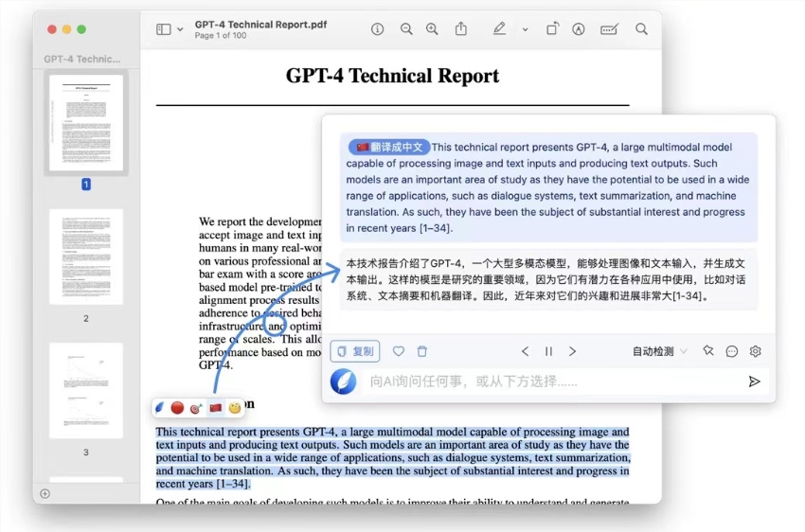Image resolution: width=805 pixels, height=532 pixels.
Task: Zoom in on the PDF page
Action: click(432, 29)
